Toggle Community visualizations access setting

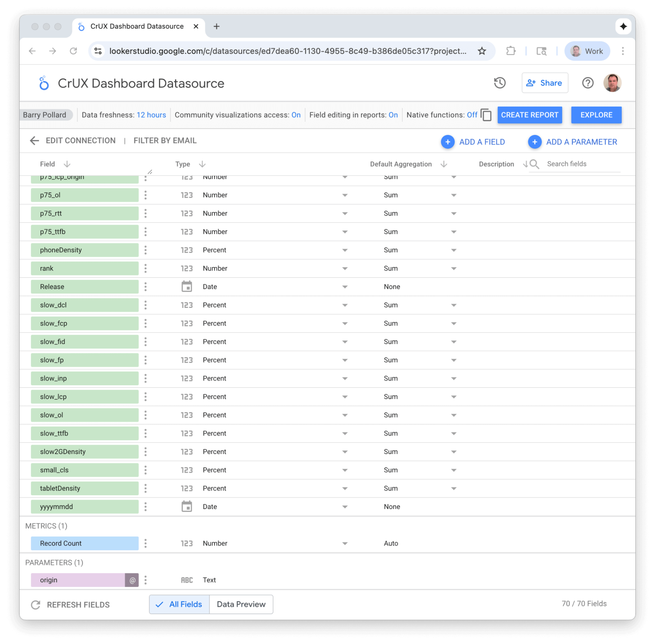coord(296,115)
